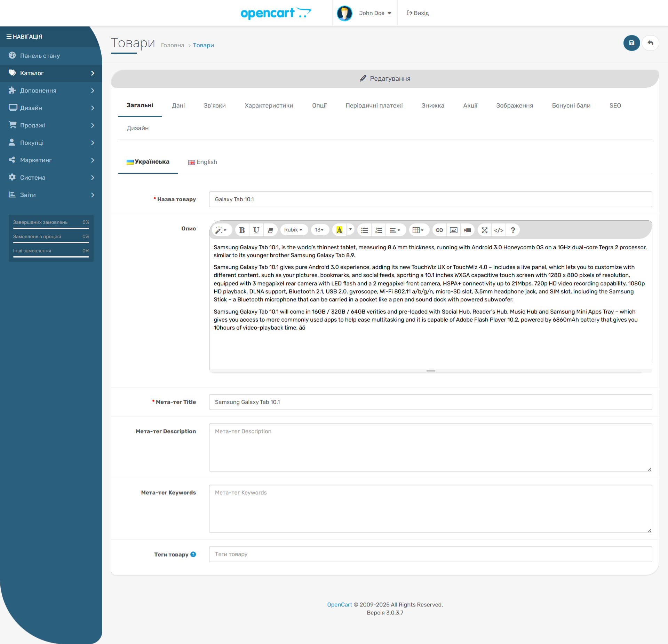The image size is (668, 644).
Task: Expand the Система sidebar menu
Action: point(51,178)
